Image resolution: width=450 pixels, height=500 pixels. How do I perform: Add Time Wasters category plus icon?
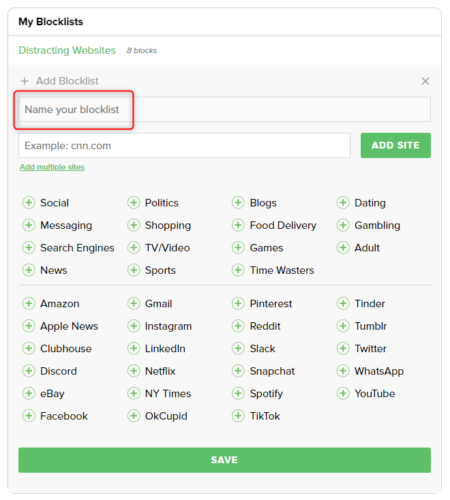click(x=238, y=270)
